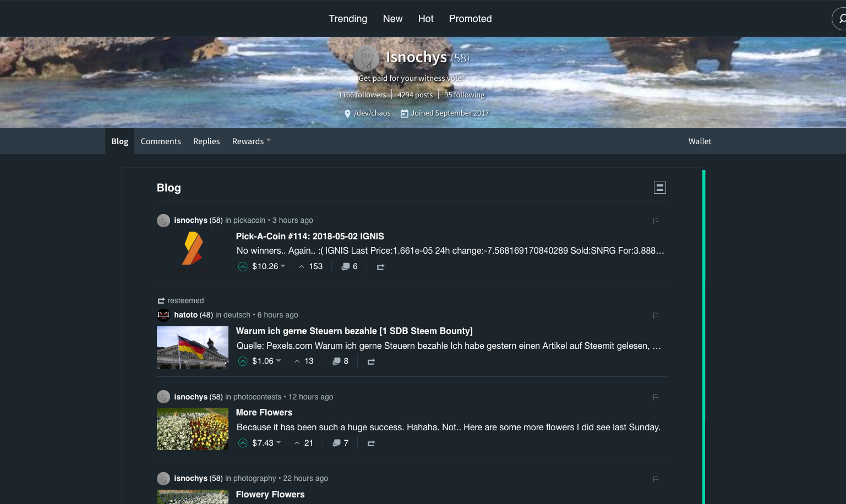
Task: Flag the hatoto deutsch post
Action: click(656, 315)
